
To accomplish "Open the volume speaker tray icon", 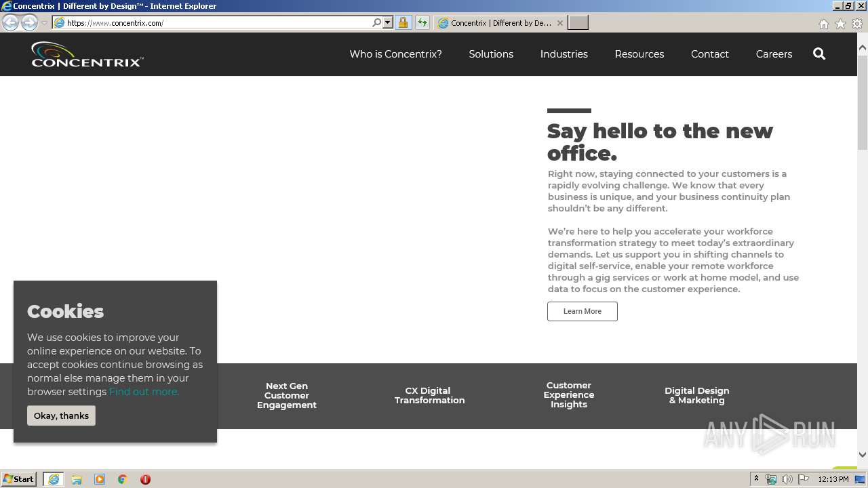I will coord(787,479).
